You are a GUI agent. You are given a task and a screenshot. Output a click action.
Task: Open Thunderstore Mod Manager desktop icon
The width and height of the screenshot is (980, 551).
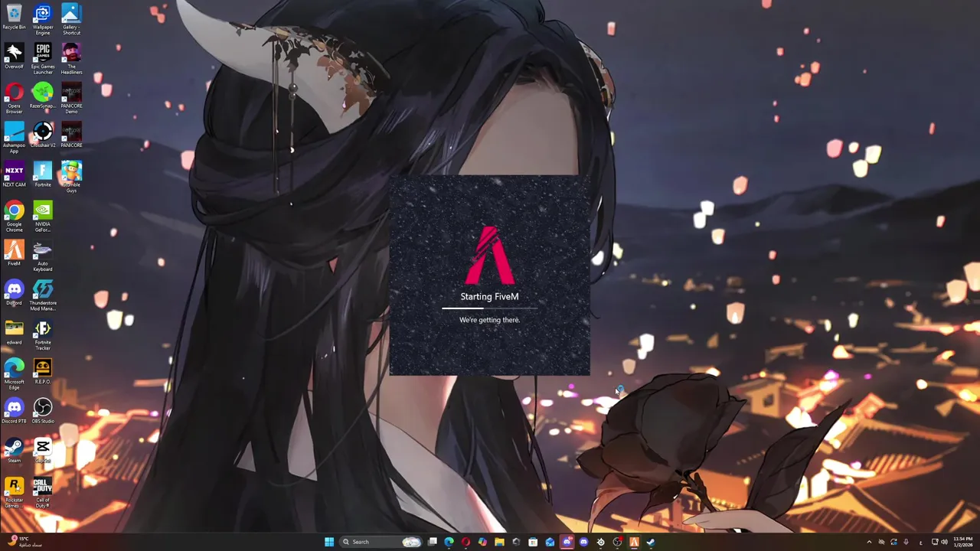click(43, 295)
